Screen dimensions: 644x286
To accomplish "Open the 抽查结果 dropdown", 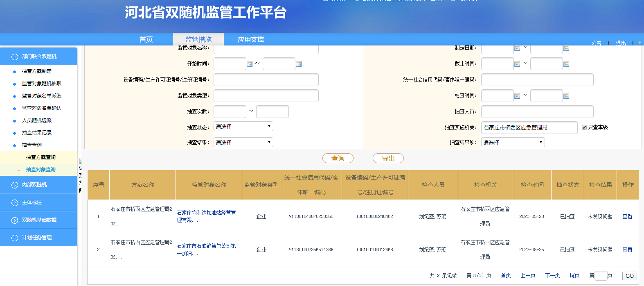I will [x=243, y=143].
